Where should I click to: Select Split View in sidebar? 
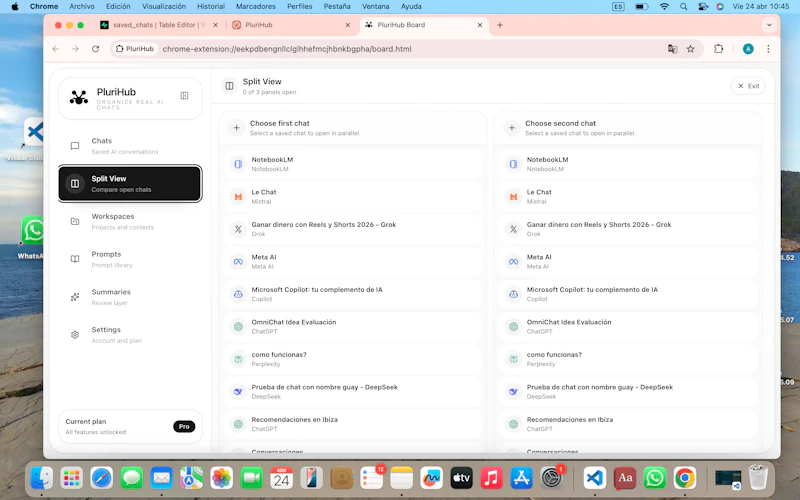coord(130,184)
